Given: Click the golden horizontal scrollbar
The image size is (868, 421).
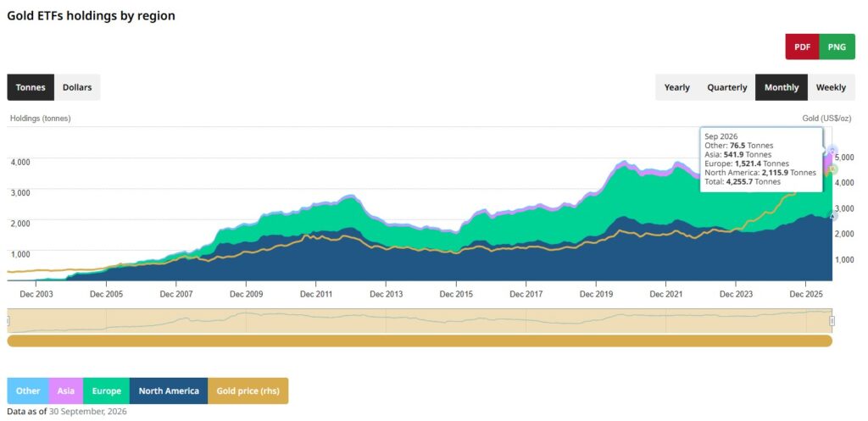Looking at the screenshot, I should tap(420, 341).
